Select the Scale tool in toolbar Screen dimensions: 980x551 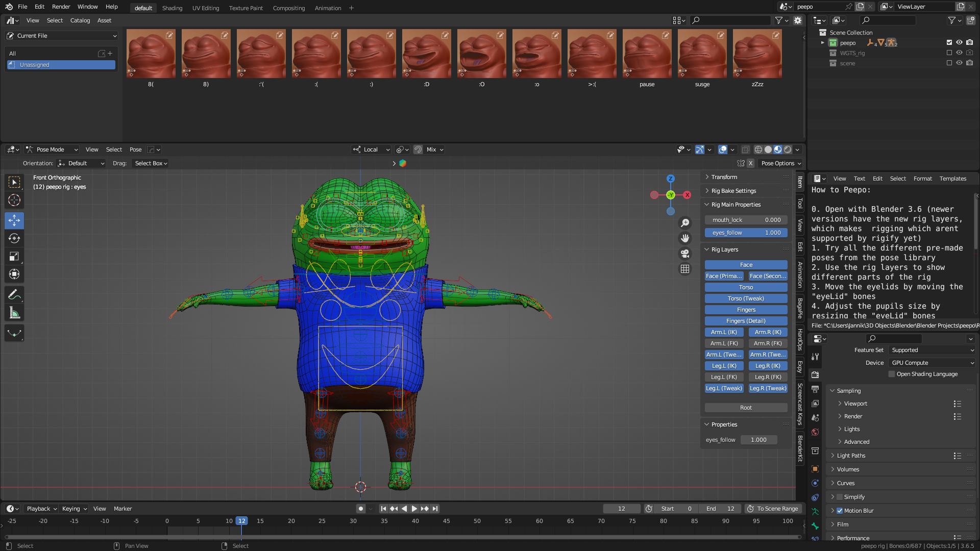tap(14, 257)
